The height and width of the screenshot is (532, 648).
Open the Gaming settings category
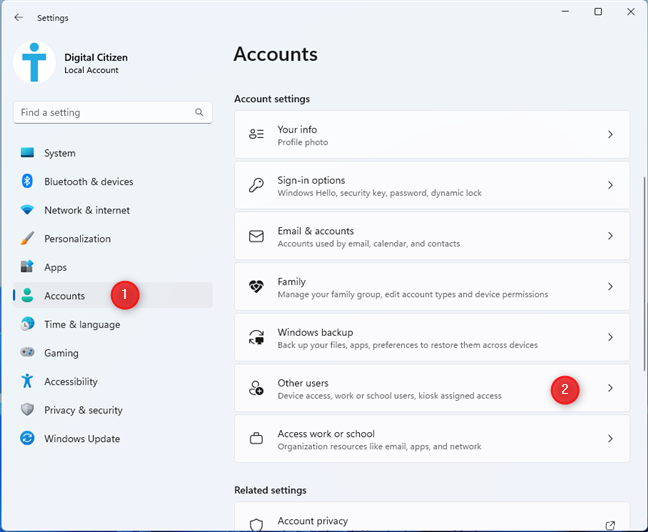[x=60, y=353]
